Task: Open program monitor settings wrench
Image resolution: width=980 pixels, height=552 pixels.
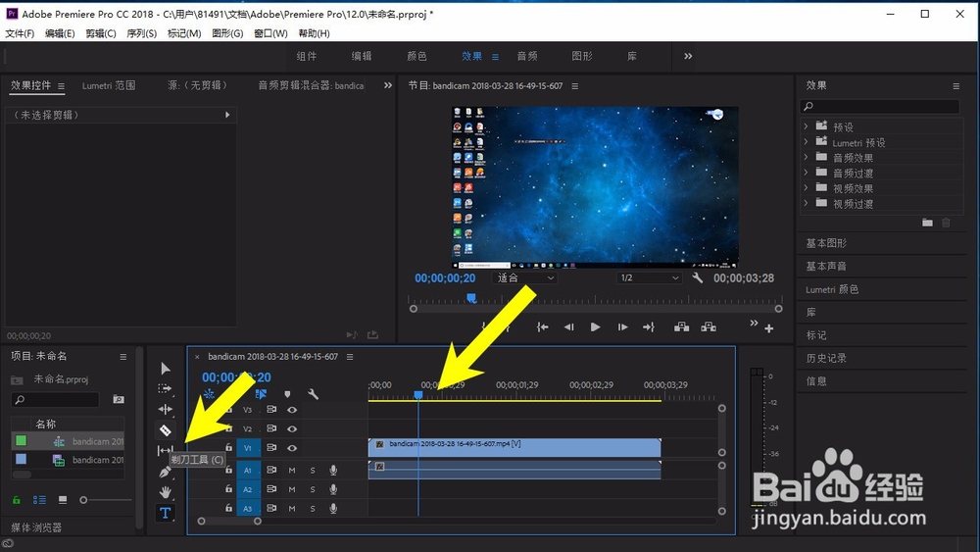Action: 698,278
